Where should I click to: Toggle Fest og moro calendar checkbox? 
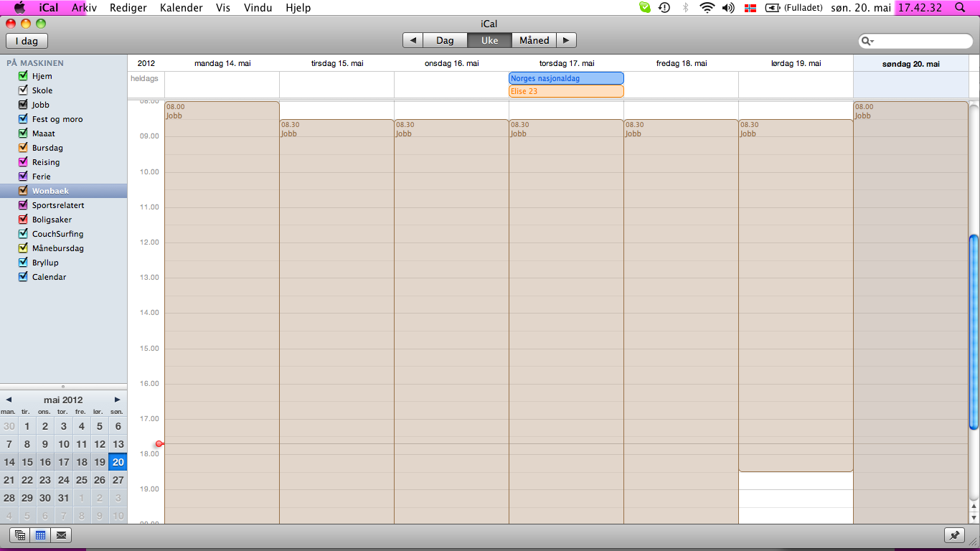(x=23, y=119)
